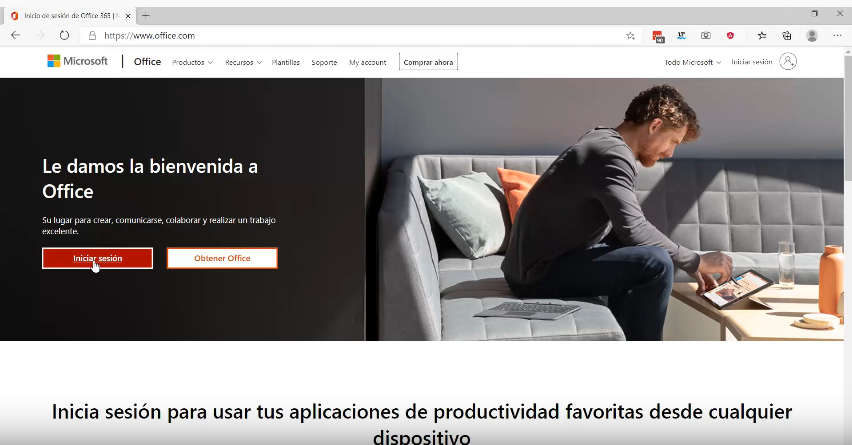
Task: Click the Obtener Office button
Action: pos(222,258)
